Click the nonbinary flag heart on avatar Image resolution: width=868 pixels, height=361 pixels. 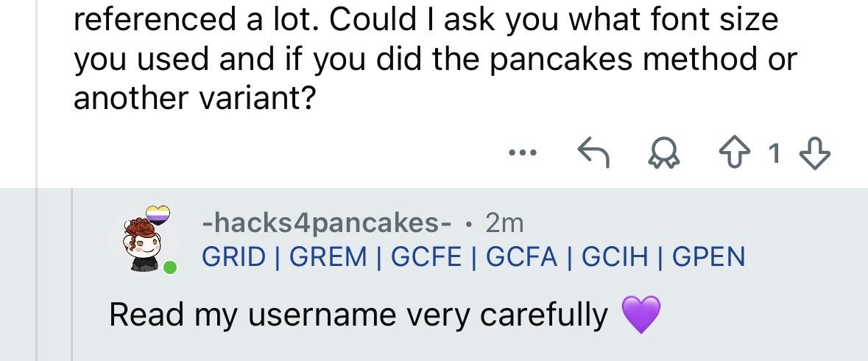[x=158, y=214]
